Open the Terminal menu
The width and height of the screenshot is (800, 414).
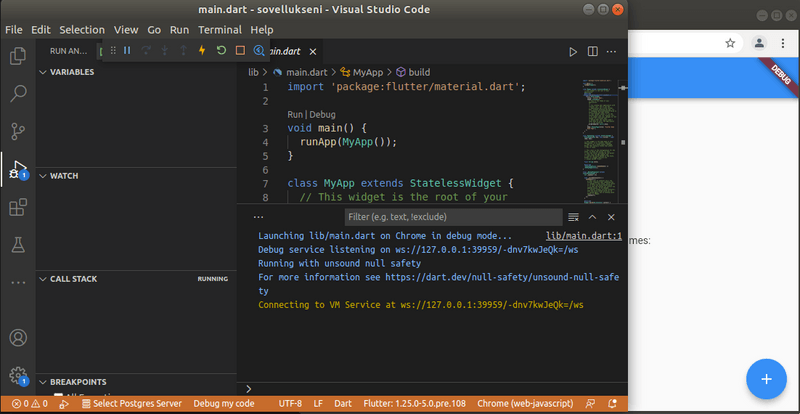(x=219, y=30)
